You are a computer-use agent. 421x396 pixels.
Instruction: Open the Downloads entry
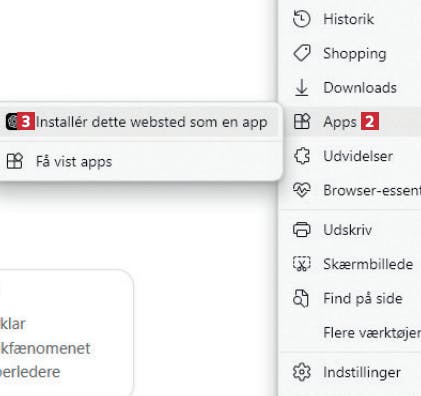point(350,88)
